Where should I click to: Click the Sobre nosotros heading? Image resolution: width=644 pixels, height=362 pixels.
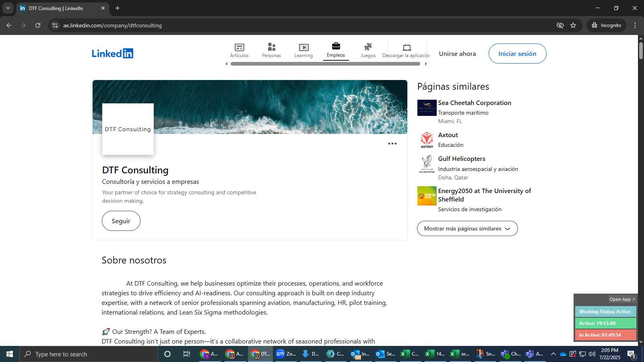click(x=134, y=260)
